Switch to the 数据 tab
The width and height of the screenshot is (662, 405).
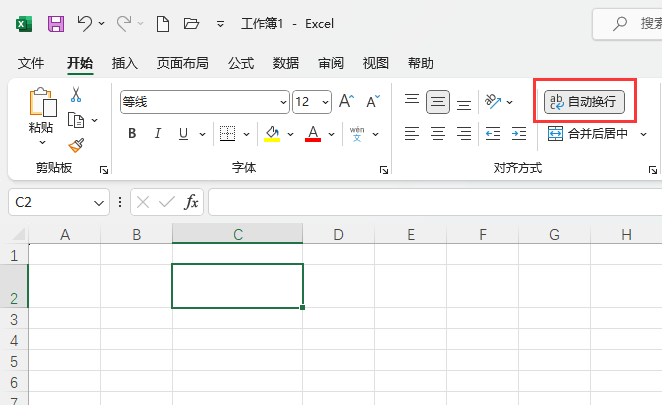coord(286,63)
